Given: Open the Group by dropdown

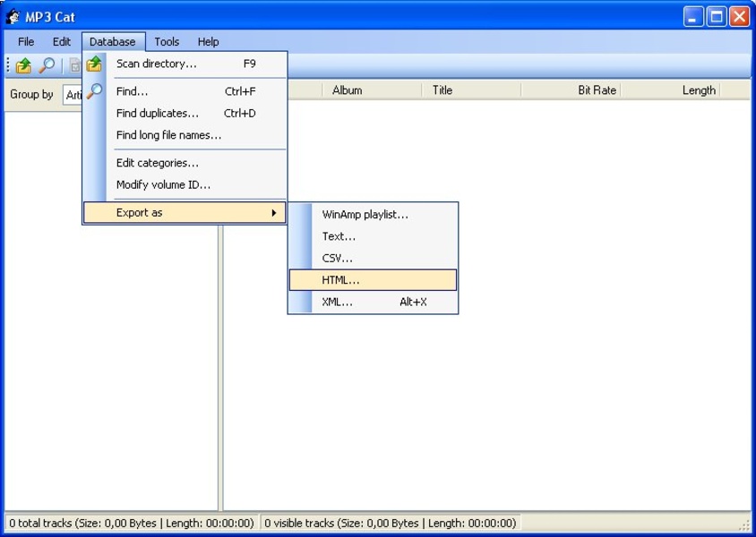Looking at the screenshot, I should tap(73, 95).
